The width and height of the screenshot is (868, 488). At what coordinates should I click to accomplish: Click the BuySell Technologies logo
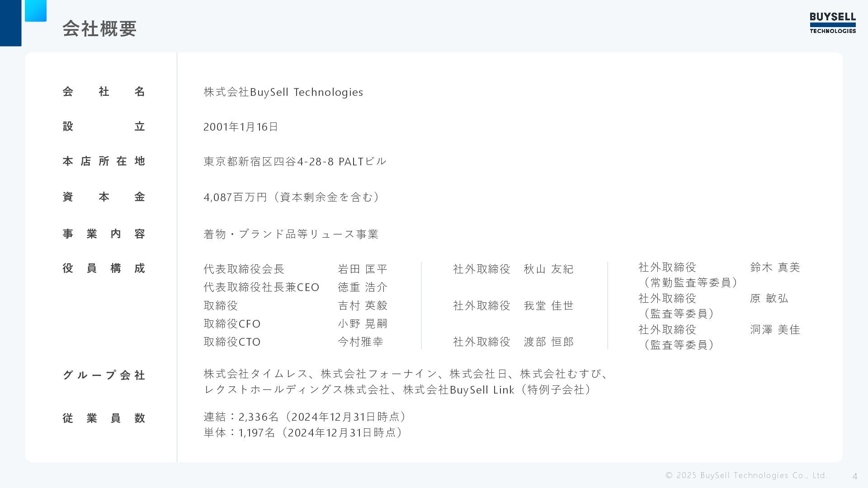pyautogui.click(x=832, y=23)
